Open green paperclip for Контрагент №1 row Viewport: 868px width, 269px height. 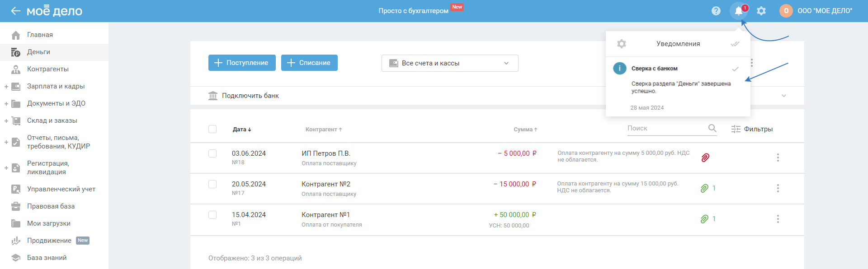(x=704, y=219)
